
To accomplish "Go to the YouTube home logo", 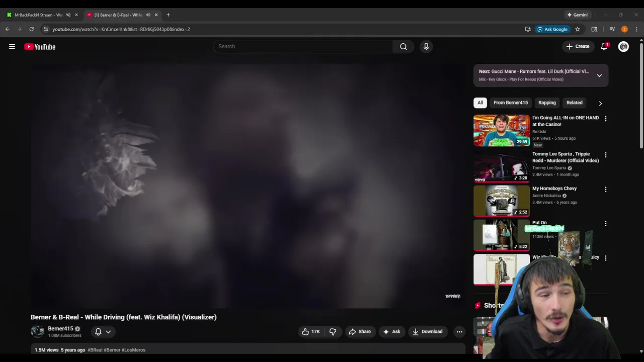I will coord(40,47).
